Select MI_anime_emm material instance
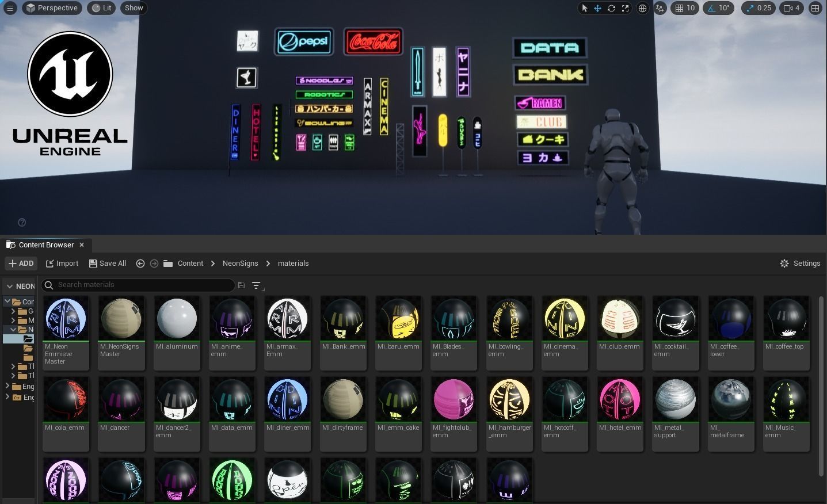This screenshot has width=827, height=504. pyautogui.click(x=232, y=333)
